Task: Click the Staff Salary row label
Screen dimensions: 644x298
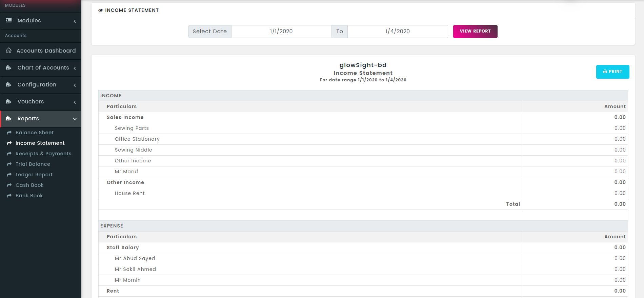Action: 123,247
